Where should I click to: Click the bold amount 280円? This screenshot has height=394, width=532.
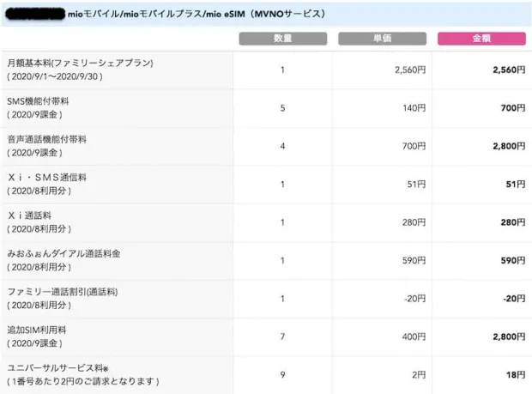coord(513,222)
